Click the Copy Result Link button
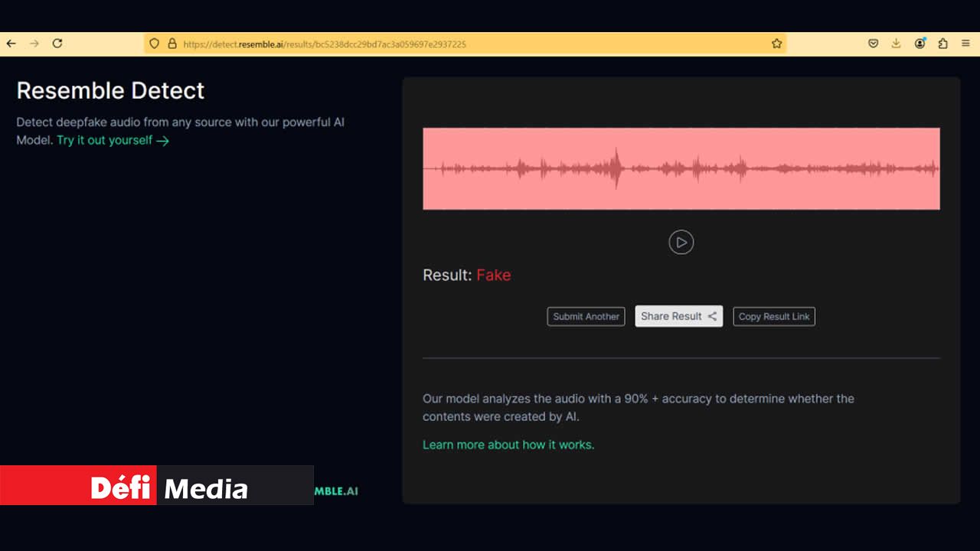Viewport: 980px width, 551px height. (773, 317)
